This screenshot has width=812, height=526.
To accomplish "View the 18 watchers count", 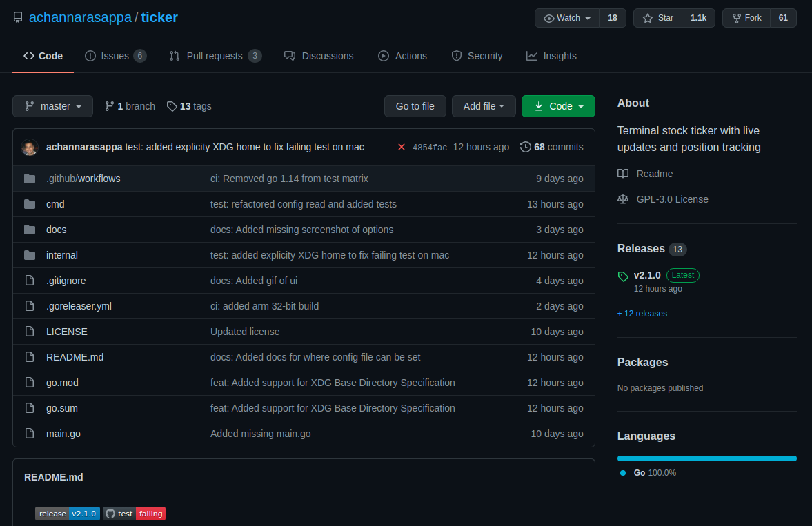I will pos(613,18).
